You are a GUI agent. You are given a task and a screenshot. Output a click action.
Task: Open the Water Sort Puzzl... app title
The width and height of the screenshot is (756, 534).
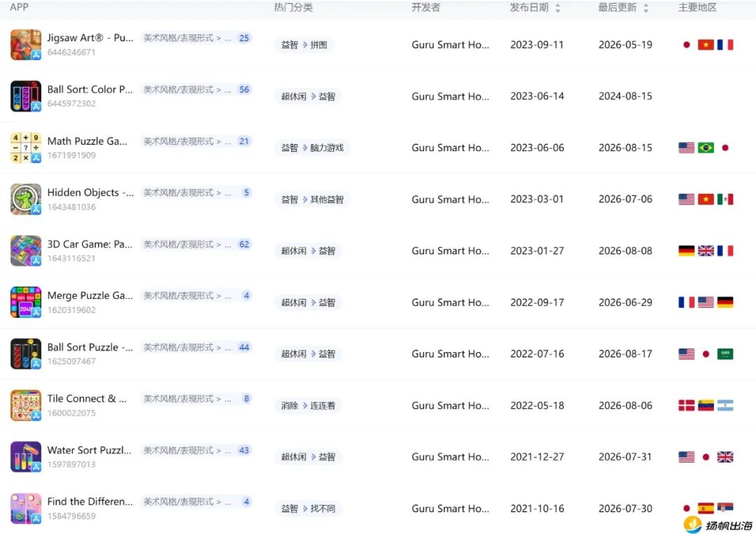89,450
